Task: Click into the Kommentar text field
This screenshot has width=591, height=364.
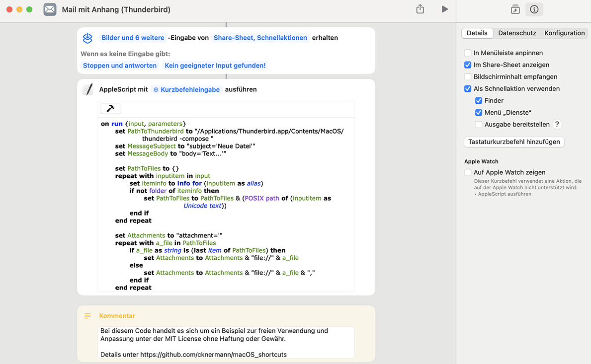Action: point(226,342)
